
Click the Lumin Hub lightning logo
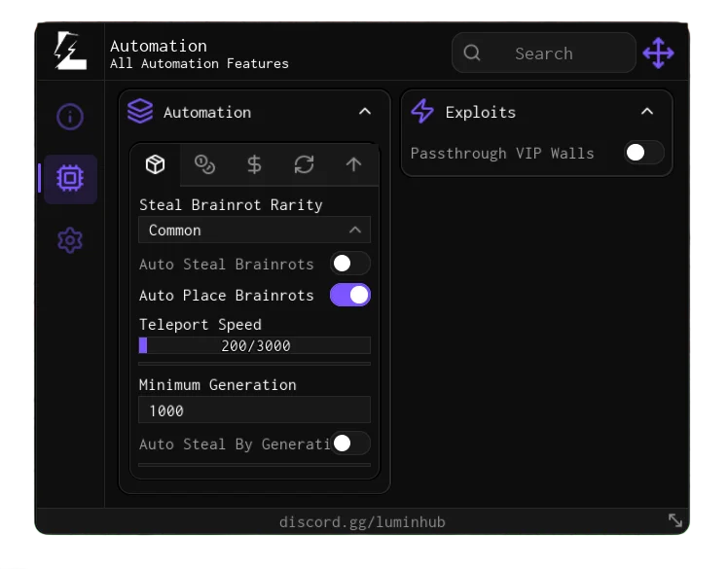point(70,52)
